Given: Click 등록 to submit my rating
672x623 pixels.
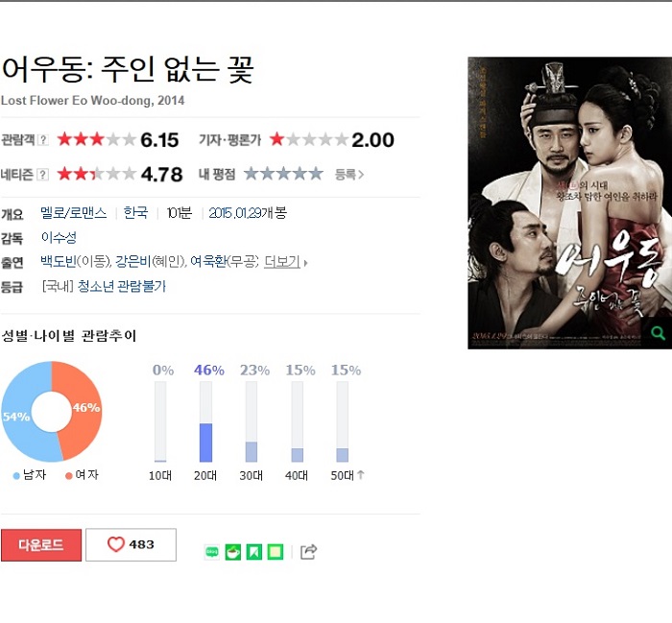Looking at the screenshot, I should 348,175.
